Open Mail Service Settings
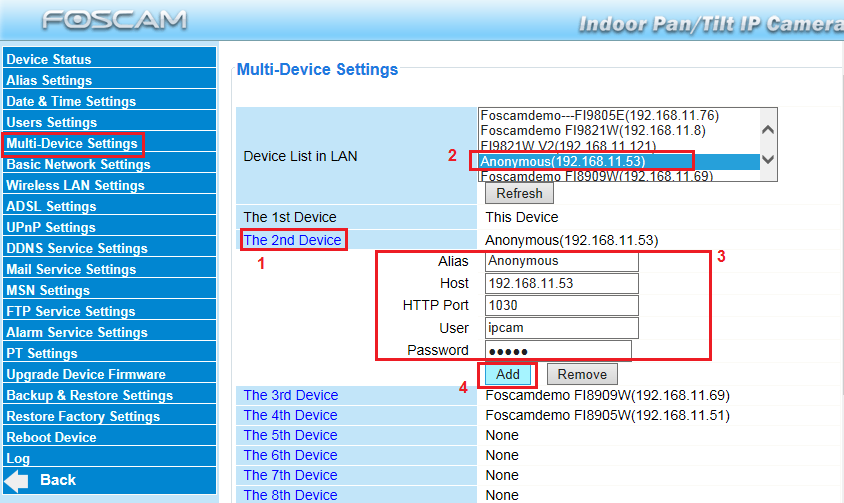This screenshot has height=503, width=844. pyautogui.click(x=109, y=269)
